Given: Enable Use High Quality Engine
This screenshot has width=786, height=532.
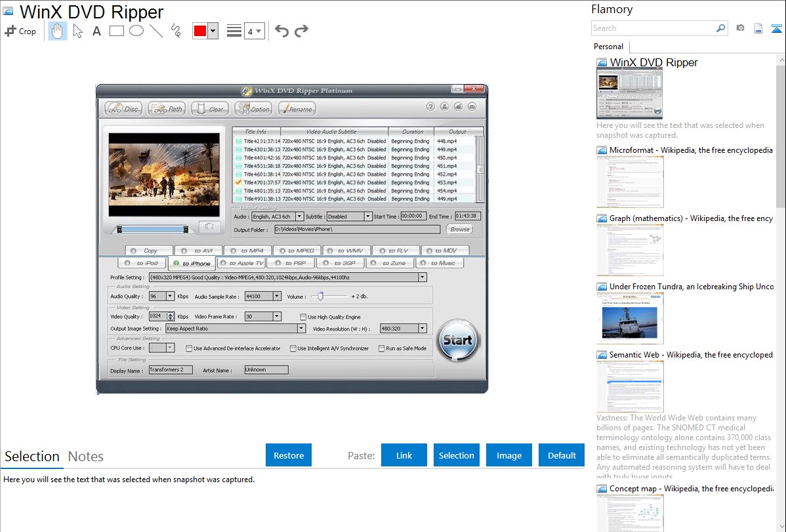Looking at the screenshot, I should [303, 317].
